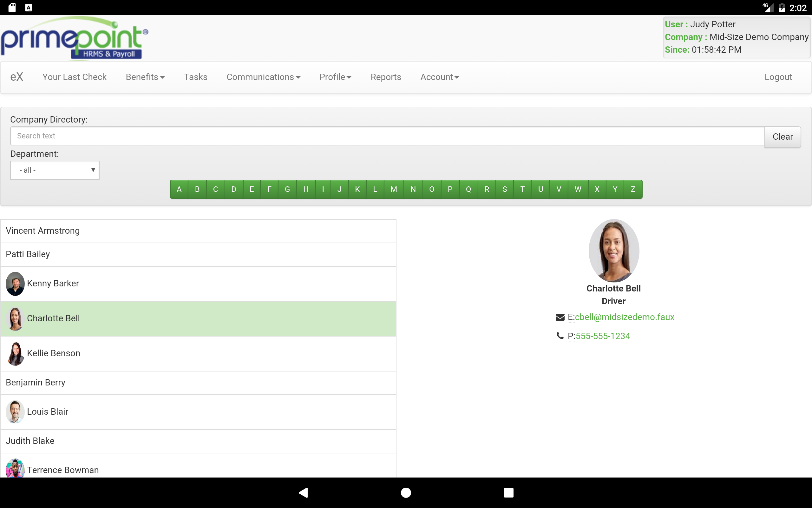The image size is (812, 508).
Task: Click the envelope email icon for Charlotte Bell
Action: click(560, 317)
